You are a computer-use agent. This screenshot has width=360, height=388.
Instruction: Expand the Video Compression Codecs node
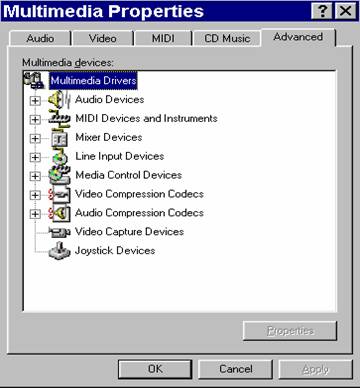pos(35,195)
